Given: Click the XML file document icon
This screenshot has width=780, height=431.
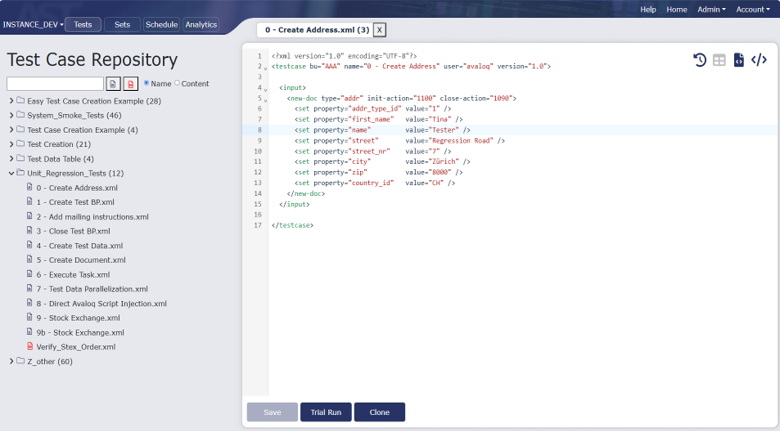Looking at the screenshot, I should tap(739, 60).
